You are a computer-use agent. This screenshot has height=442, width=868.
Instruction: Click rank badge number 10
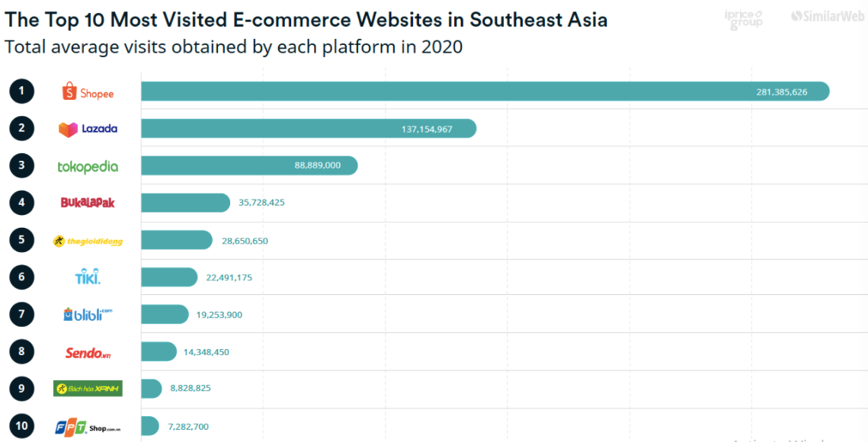(21, 426)
